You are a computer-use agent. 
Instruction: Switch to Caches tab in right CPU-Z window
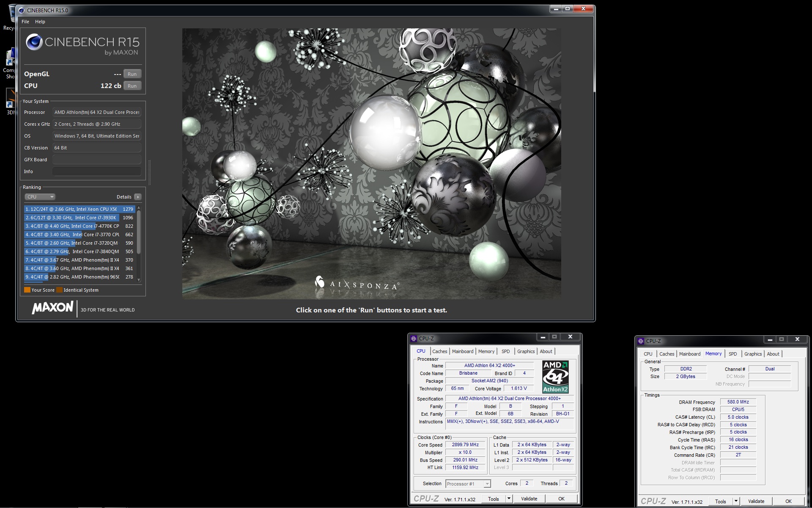point(667,354)
